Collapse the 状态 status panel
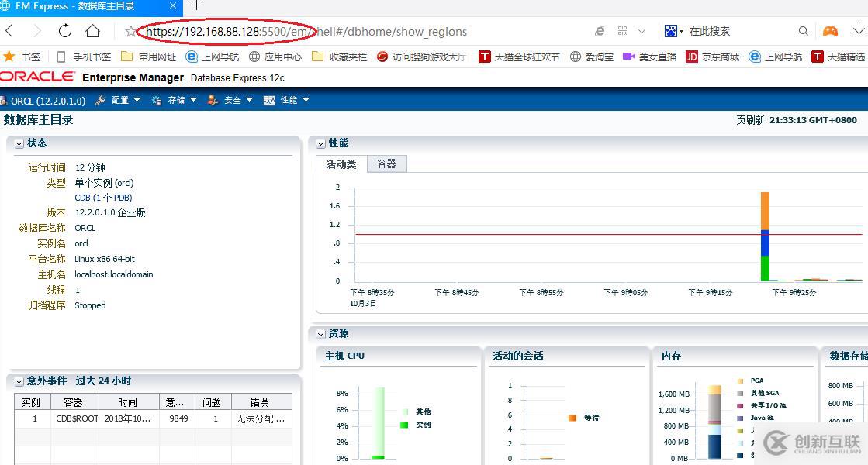This screenshot has width=868, height=465. point(19,143)
